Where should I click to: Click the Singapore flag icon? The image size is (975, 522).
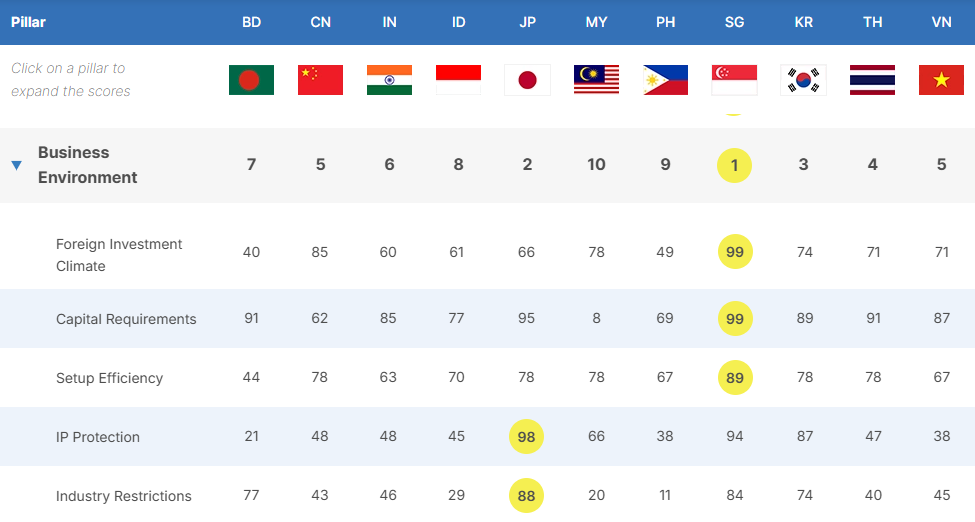point(734,80)
